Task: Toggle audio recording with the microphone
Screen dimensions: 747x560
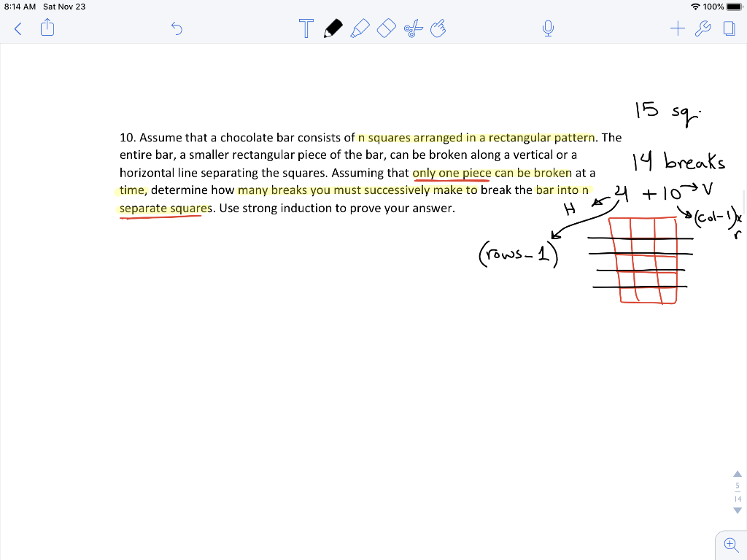Action: 548,28
